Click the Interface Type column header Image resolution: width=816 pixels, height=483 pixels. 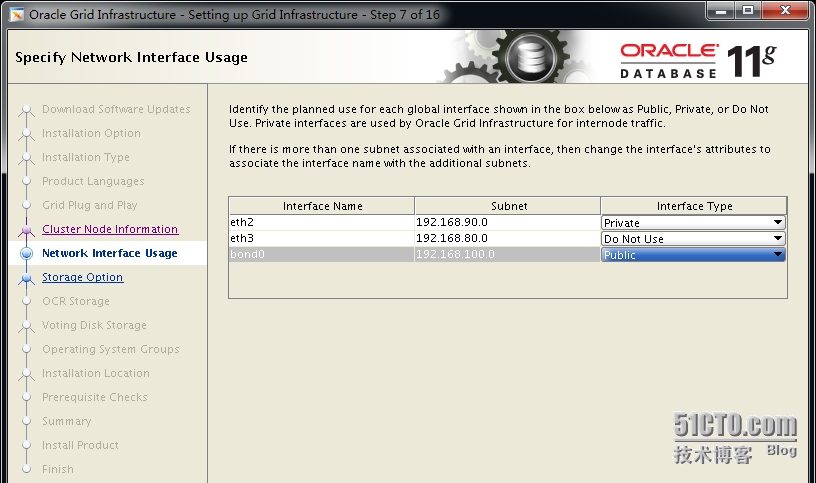click(694, 206)
